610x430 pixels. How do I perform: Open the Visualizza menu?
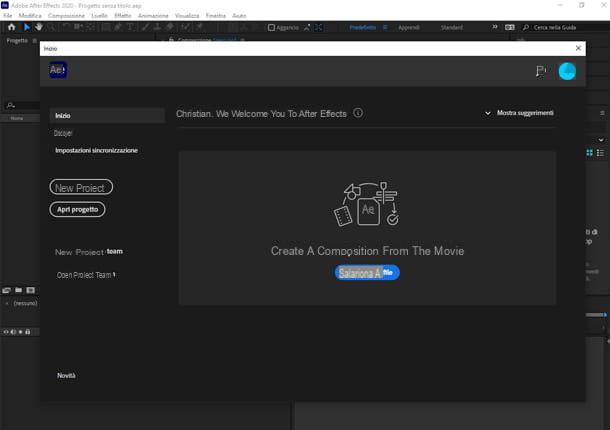(187, 16)
